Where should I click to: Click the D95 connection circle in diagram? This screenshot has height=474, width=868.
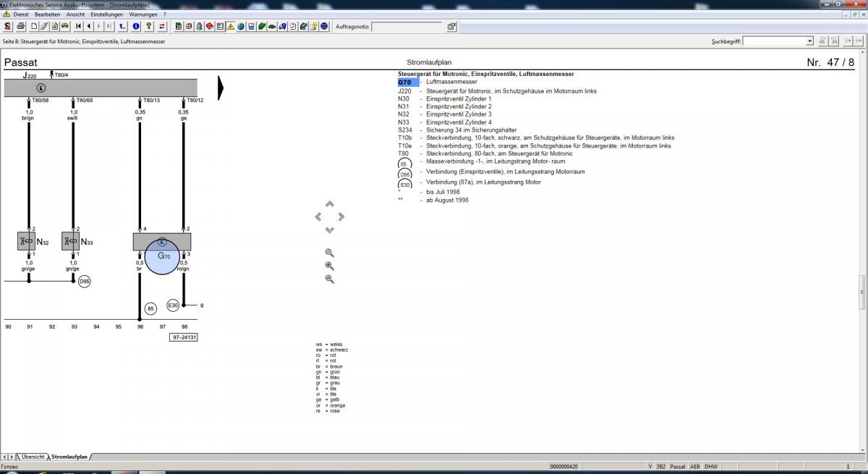84,281
